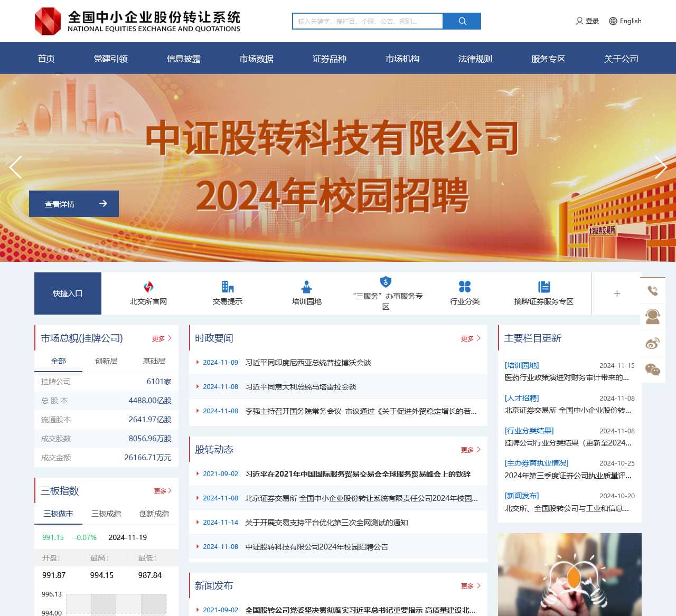676x616 pixels.
Task: Click the 成交金额 value 26166.71万元
Action: (148, 458)
